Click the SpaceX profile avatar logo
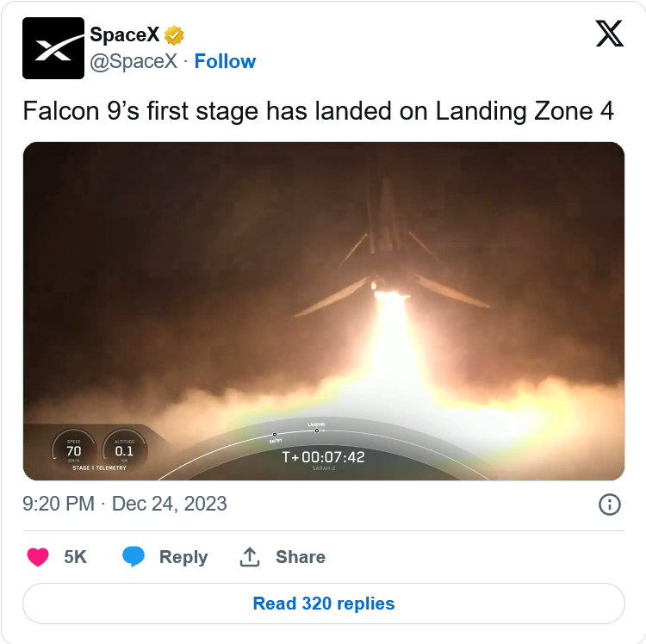 53,48
